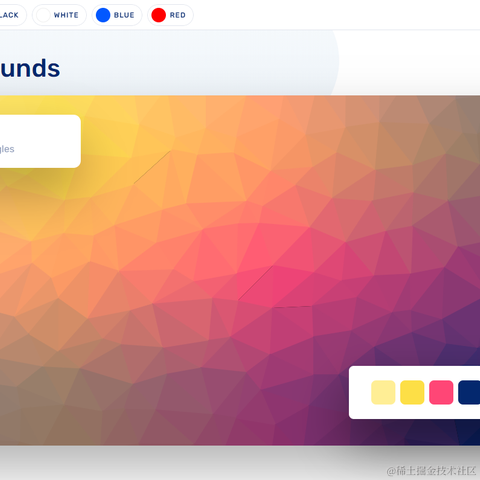Click the white circle color icon

[43, 15]
